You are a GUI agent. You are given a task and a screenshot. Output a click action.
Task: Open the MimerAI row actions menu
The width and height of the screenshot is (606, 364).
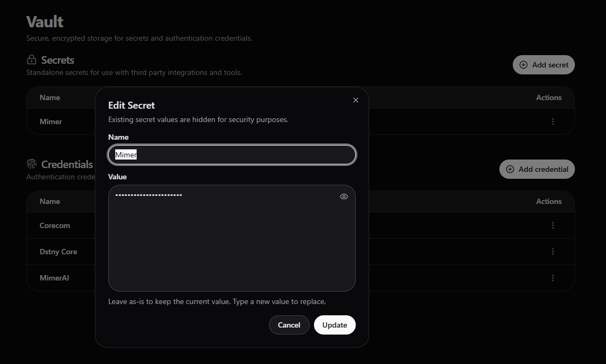coord(552,278)
